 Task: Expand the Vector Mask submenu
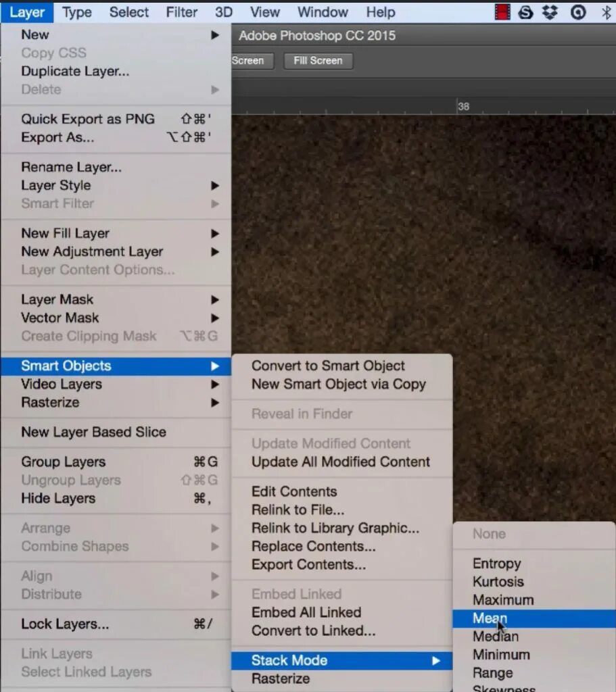[x=116, y=318]
